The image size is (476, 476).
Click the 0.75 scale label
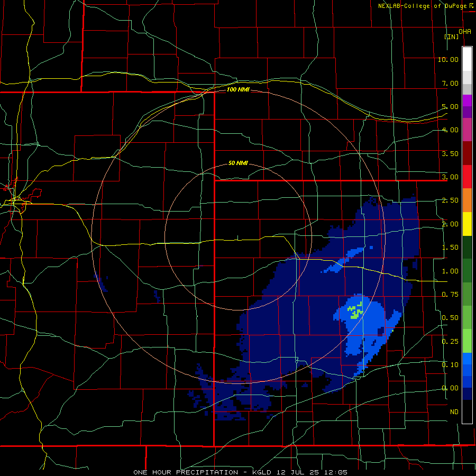click(450, 295)
